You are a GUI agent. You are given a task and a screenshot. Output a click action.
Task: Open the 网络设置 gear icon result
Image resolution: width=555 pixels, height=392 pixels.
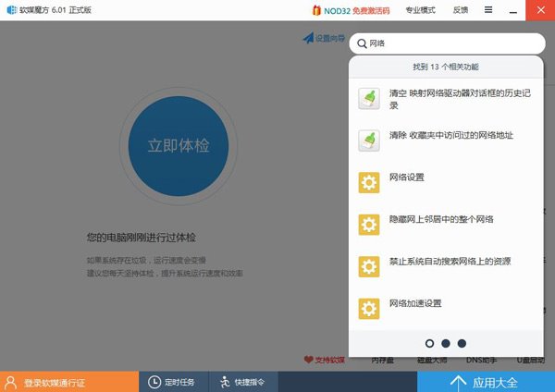(368, 182)
